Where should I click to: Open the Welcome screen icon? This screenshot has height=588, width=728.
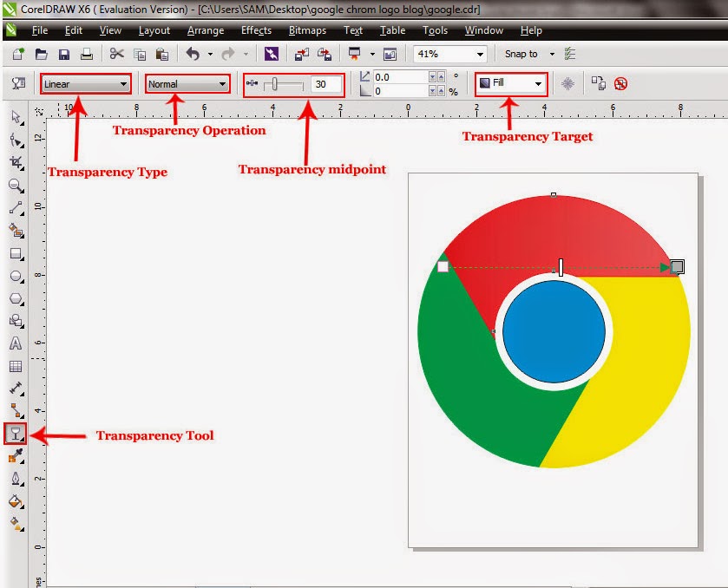click(390, 55)
